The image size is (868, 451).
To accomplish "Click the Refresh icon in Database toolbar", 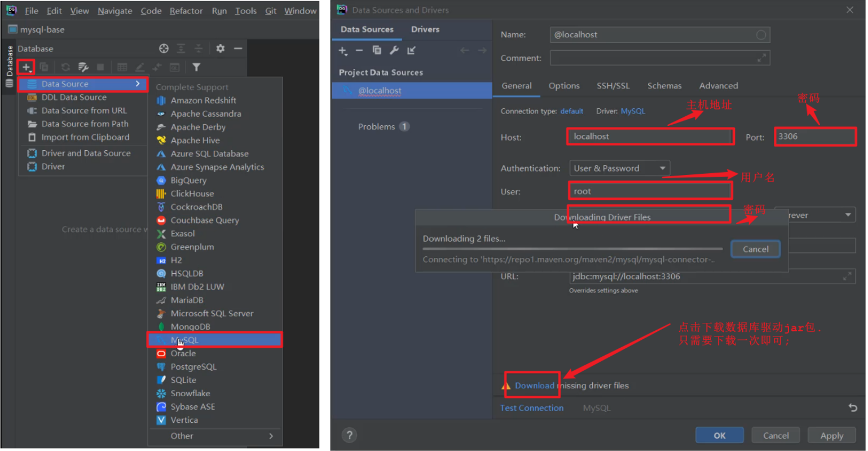I will coord(65,67).
